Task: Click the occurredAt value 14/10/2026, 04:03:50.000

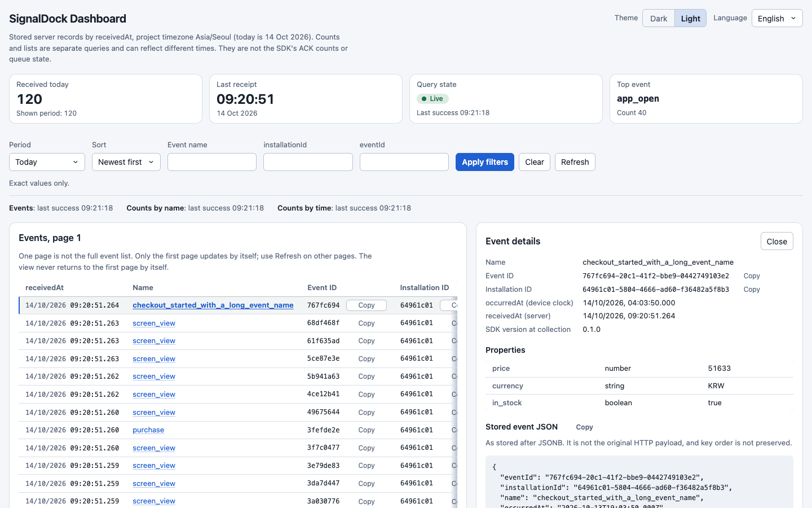Action: [x=629, y=303]
